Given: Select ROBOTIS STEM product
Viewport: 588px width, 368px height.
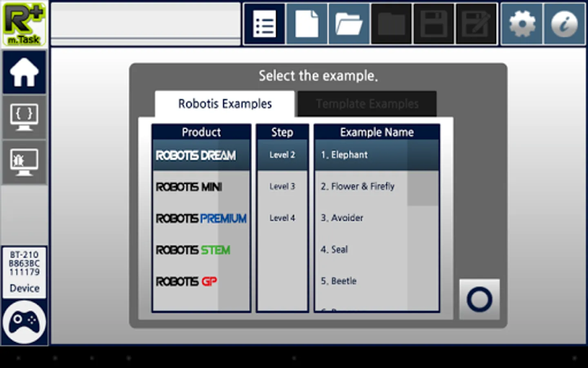Looking at the screenshot, I should [x=201, y=250].
